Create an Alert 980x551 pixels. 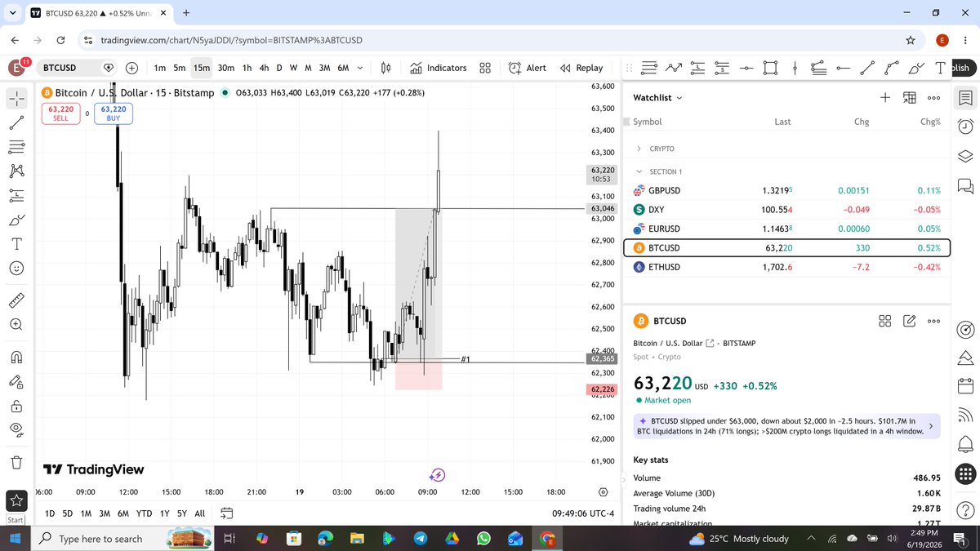[528, 68]
